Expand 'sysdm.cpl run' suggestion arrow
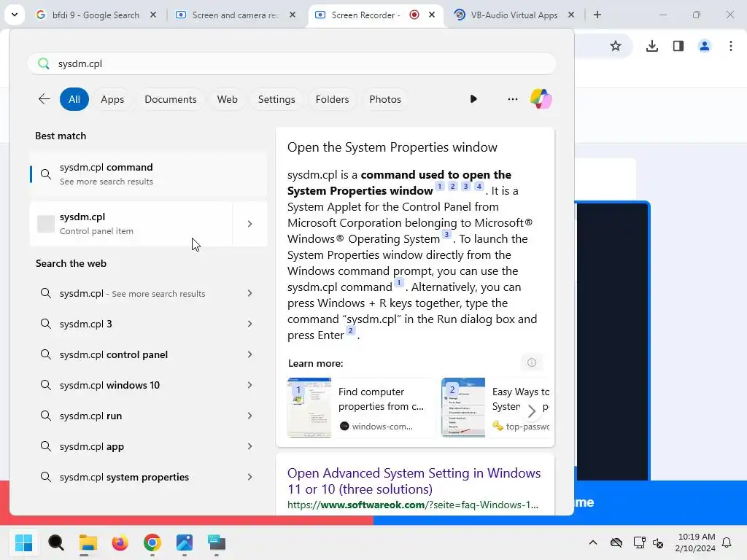The width and height of the screenshot is (747, 560). 249,416
